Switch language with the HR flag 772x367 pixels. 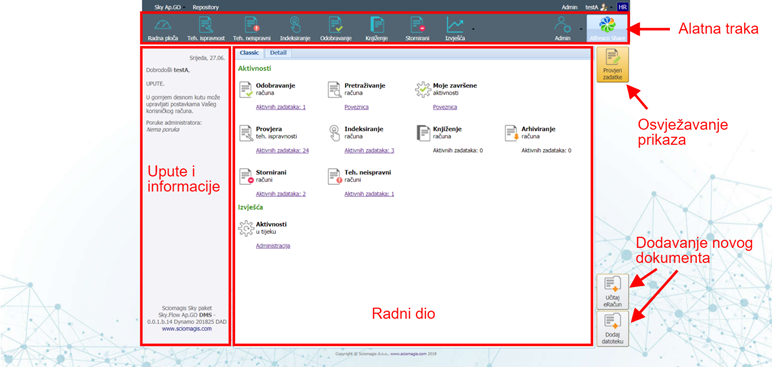point(622,7)
